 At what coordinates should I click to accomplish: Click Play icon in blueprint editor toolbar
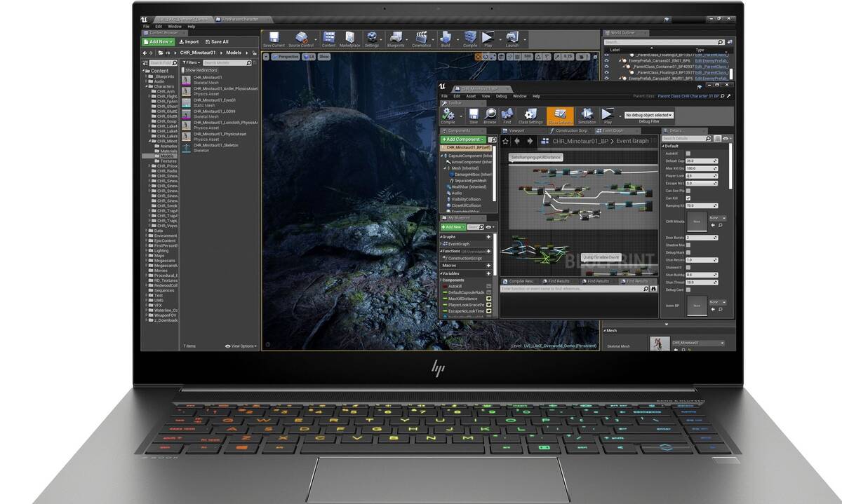pos(608,116)
